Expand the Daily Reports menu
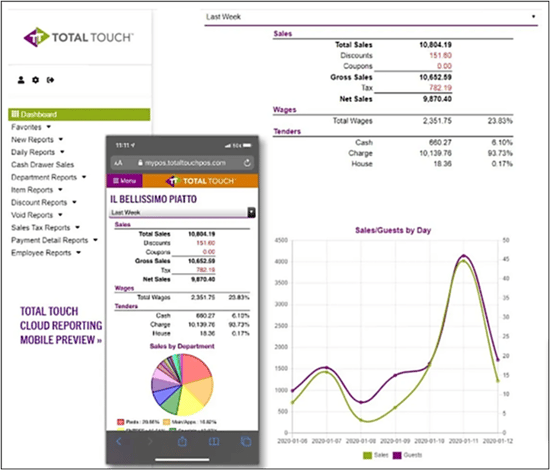 point(38,152)
